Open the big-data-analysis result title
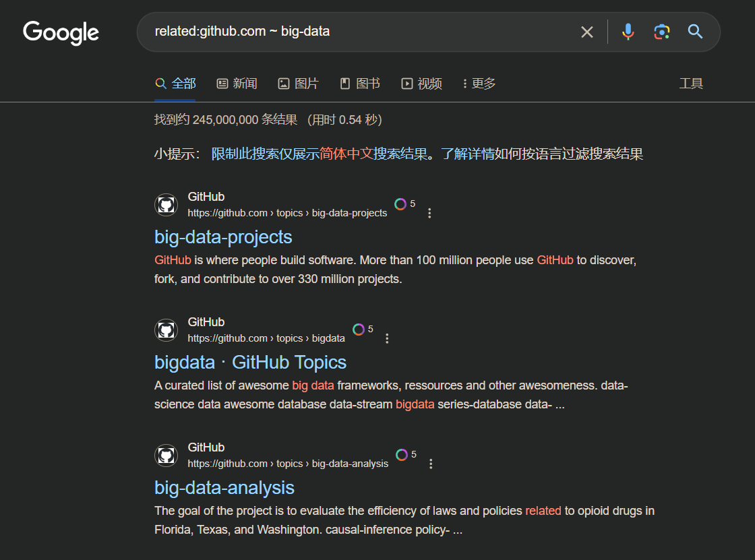The height and width of the screenshot is (560, 755). click(224, 489)
